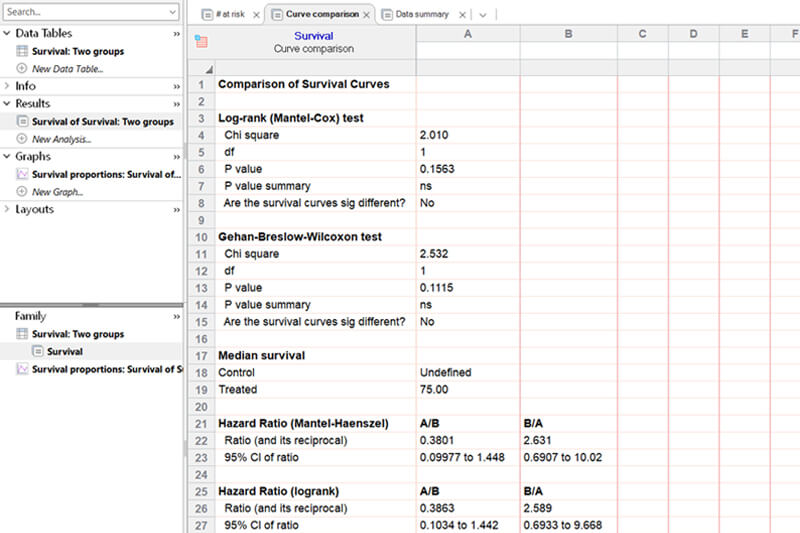Collapse the Data Tables section
Image resolution: width=800 pixels, height=533 pixels.
[x=8, y=34]
